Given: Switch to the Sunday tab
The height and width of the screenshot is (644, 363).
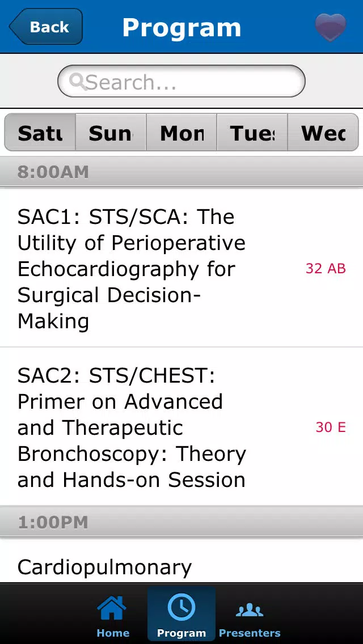Looking at the screenshot, I should pyautogui.click(x=111, y=133).
